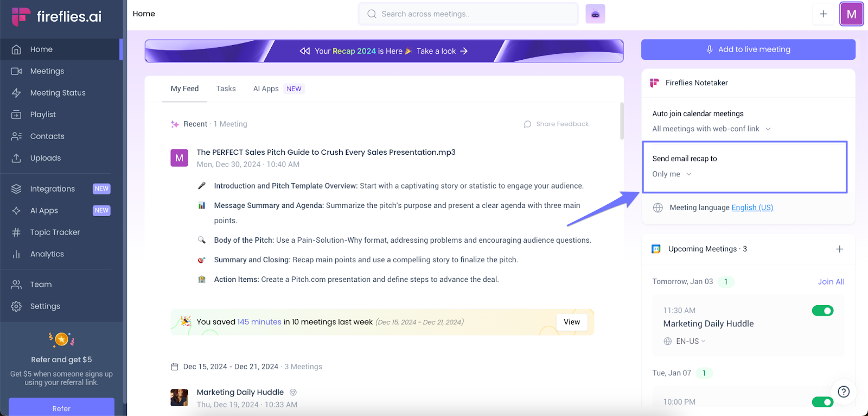Click the M avatar beside the Sales Pitch meeting
The image size is (868, 416).
[179, 158]
